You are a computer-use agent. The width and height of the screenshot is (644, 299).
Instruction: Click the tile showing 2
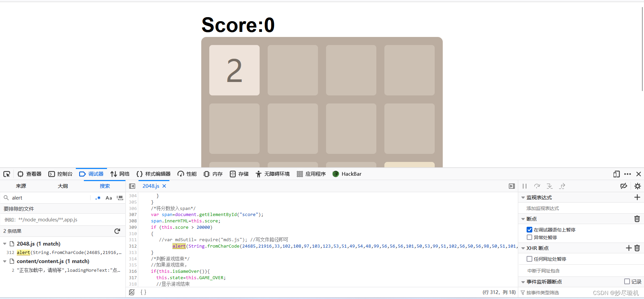[234, 70]
